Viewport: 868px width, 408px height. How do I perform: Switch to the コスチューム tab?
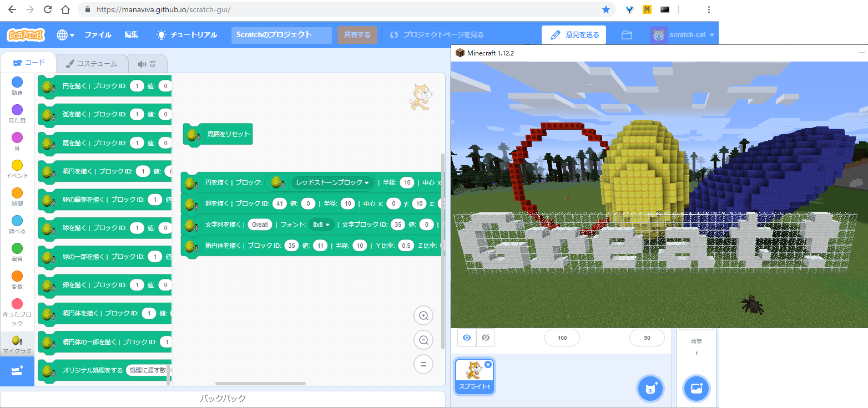(x=92, y=64)
